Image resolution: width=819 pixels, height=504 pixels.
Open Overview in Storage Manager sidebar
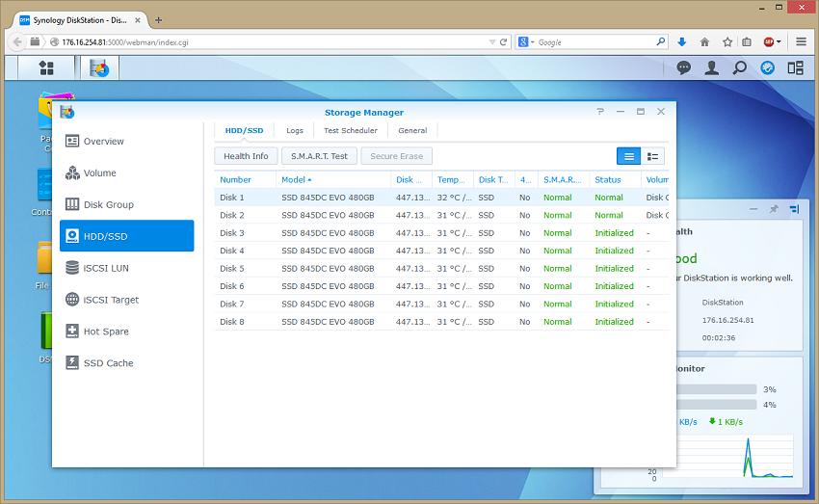(126, 141)
